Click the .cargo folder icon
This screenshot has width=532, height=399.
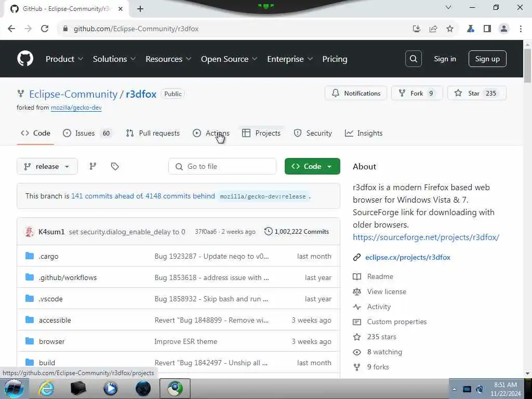30,256
